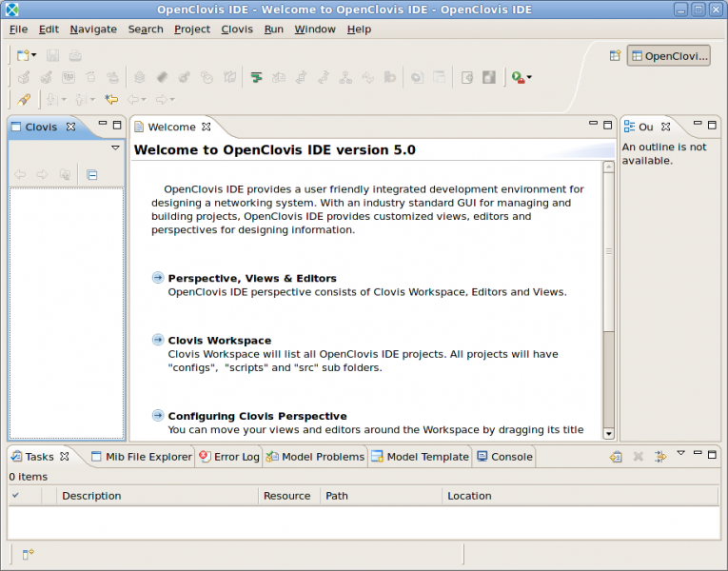Maximize the Outline view panel
The height and width of the screenshot is (571, 728).
pos(712,125)
